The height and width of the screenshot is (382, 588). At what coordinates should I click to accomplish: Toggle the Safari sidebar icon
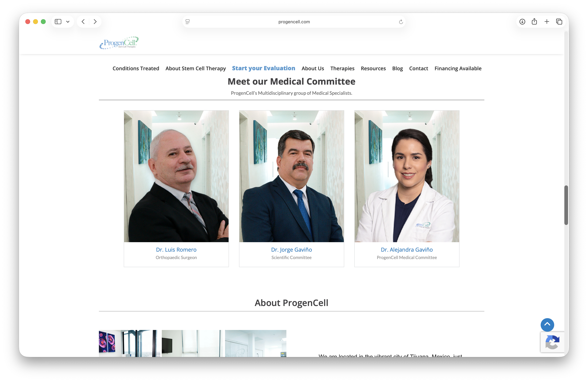(x=58, y=22)
